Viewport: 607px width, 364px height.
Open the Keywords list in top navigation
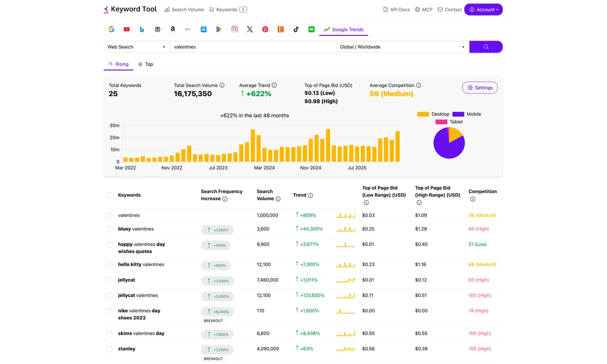(228, 10)
